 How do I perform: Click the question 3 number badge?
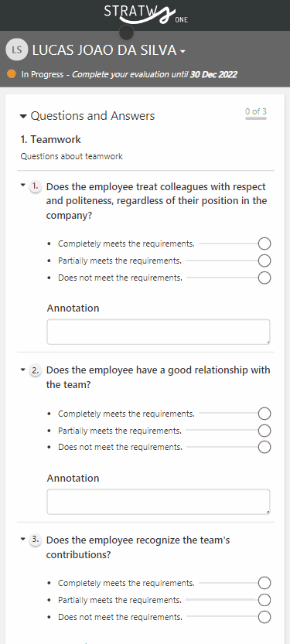(x=36, y=540)
